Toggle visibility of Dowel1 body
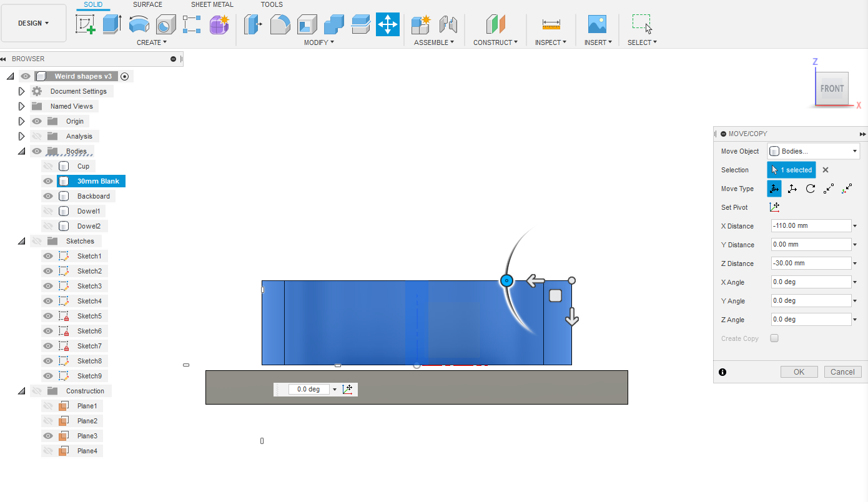 [x=48, y=211]
